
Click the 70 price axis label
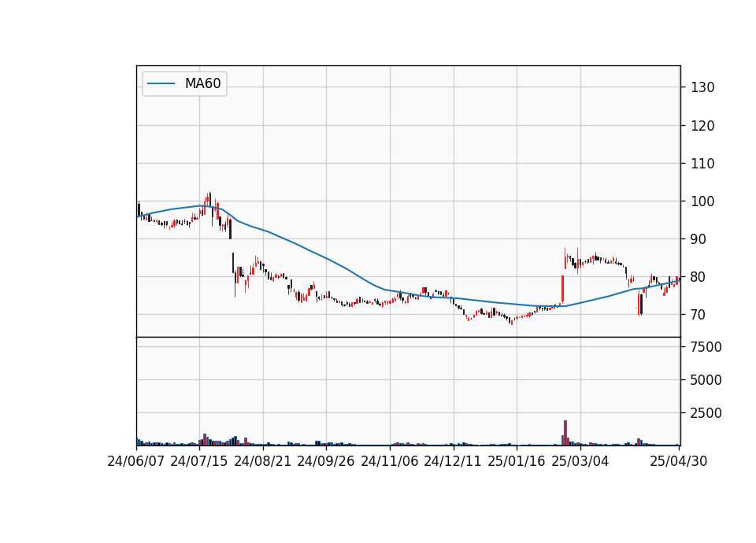pos(699,315)
